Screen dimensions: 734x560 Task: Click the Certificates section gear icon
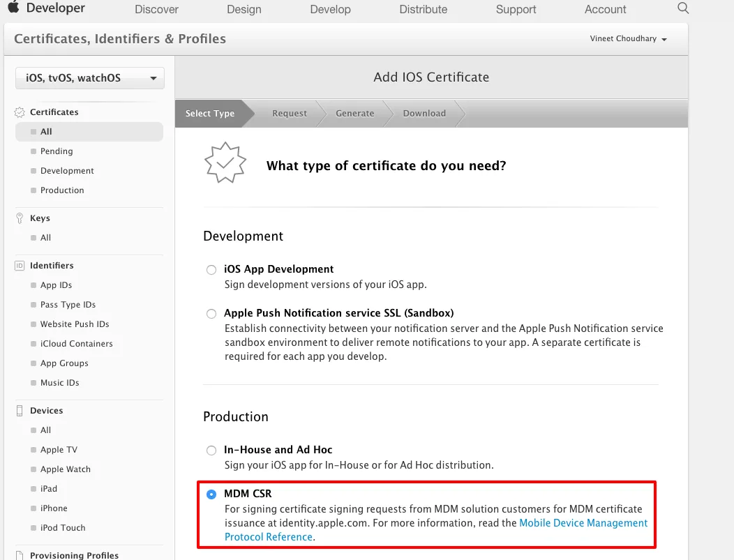pos(20,112)
